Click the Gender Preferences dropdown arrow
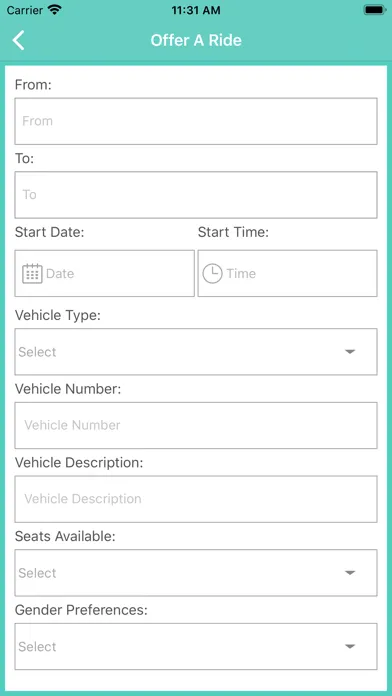This screenshot has width=392, height=696. 350,647
